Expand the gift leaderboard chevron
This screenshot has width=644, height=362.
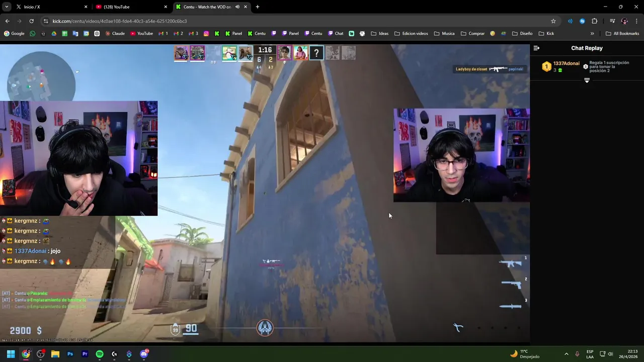coord(587,80)
